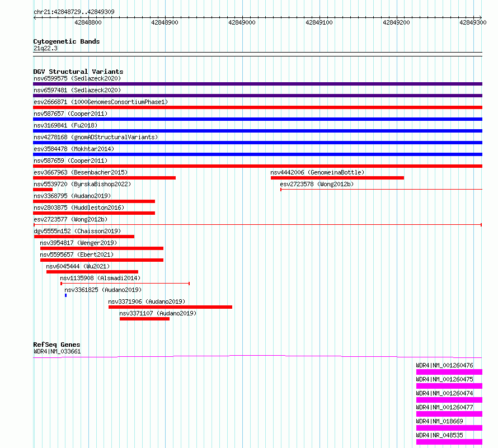
Task: Select the nsv3169841 (Fu2018) label
Action: pos(65,125)
